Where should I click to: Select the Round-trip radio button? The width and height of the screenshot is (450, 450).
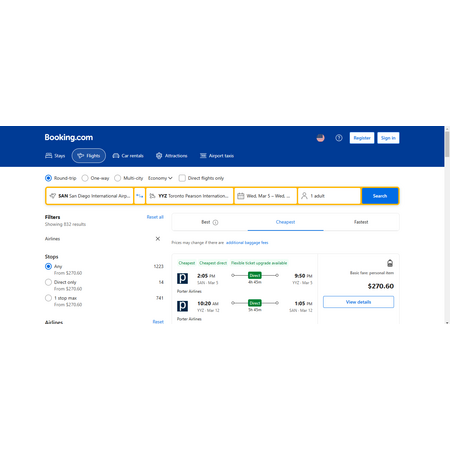(x=48, y=178)
